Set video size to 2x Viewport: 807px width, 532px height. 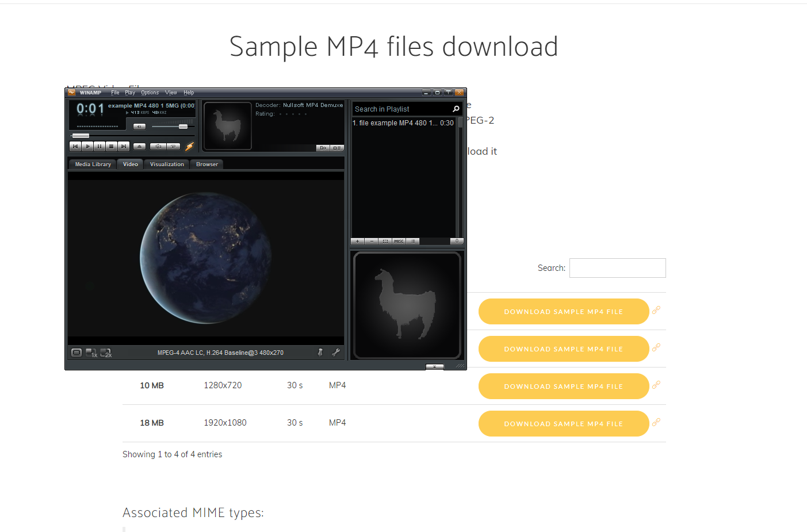coord(106,353)
